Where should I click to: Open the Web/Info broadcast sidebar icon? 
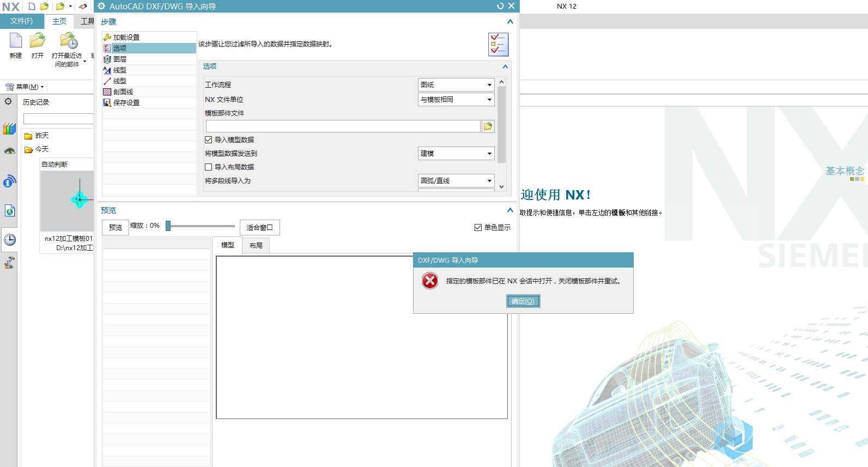pos(9,181)
